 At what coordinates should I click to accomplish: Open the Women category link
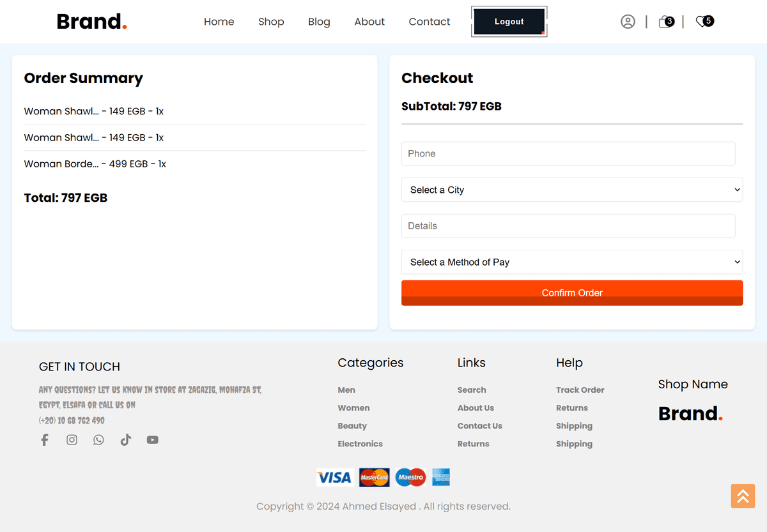(353, 407)
